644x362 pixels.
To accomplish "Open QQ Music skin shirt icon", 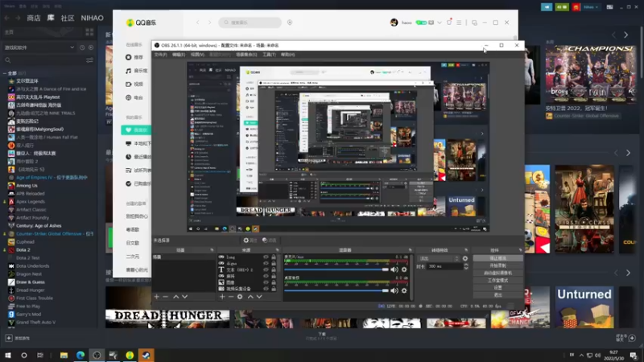I will (449, 23).
